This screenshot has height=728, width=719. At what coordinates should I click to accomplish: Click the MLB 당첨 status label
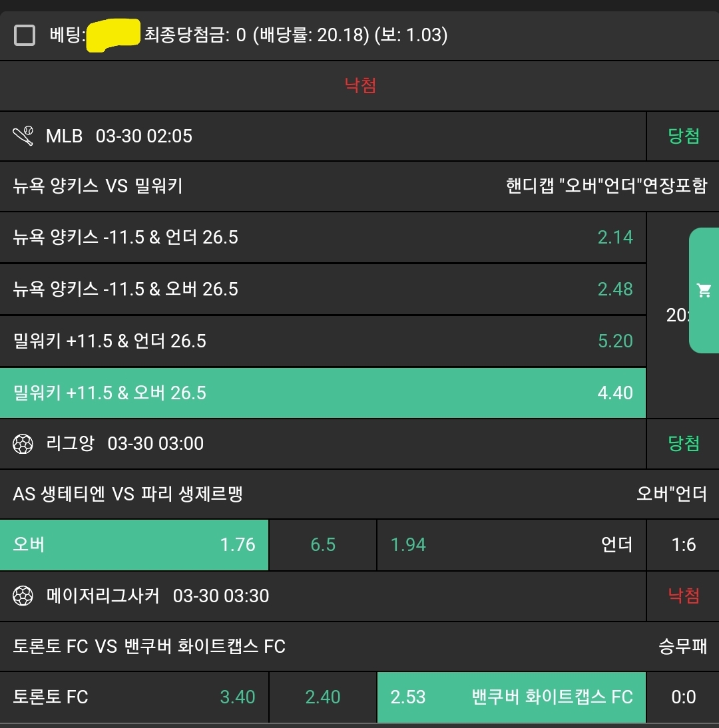click(683, 136)
